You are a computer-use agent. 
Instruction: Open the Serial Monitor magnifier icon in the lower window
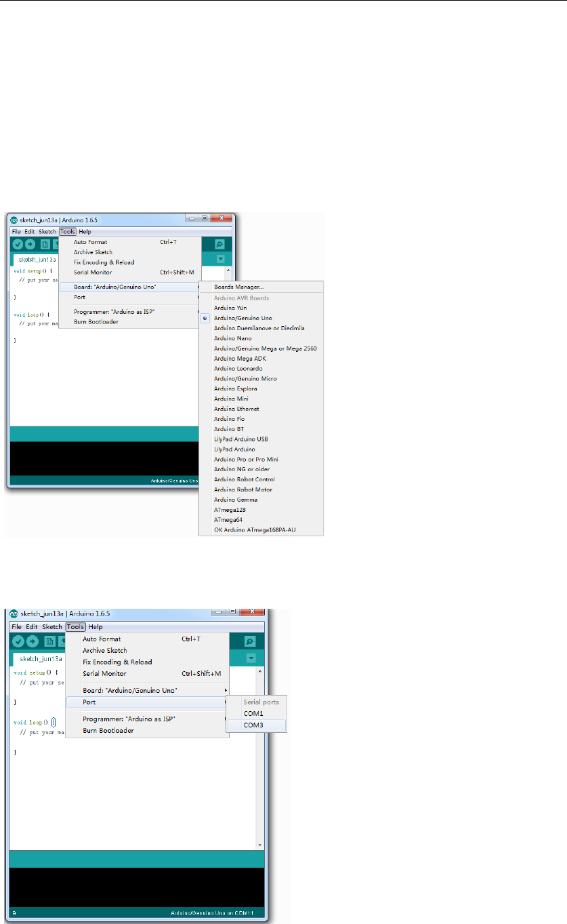[x=251, y=641]
